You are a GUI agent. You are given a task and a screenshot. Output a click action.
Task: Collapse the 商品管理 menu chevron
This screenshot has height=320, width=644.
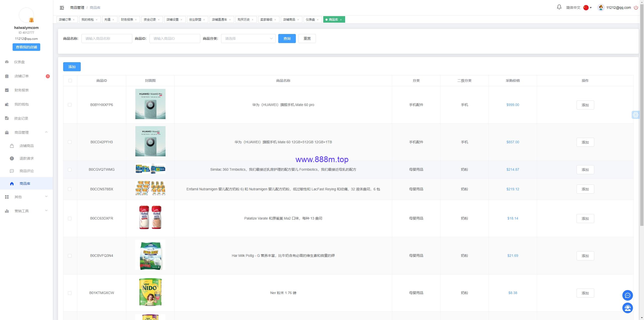[46, 132]
